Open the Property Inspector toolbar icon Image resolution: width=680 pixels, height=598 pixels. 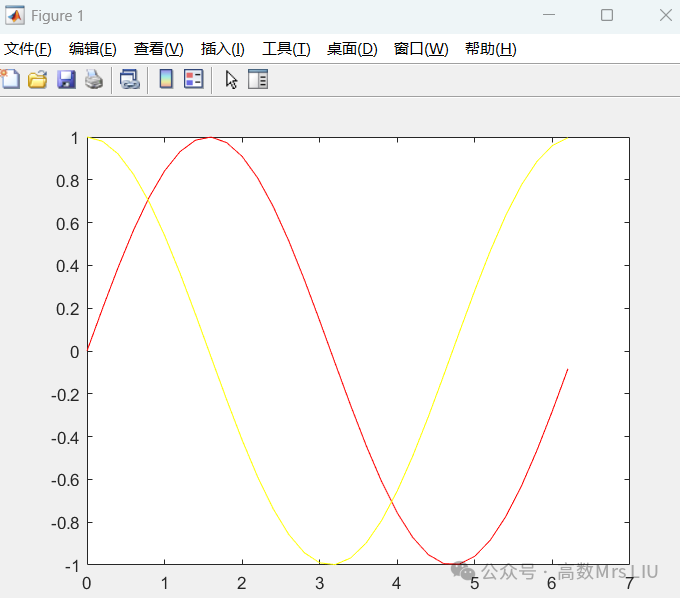[x=258, y=79]
